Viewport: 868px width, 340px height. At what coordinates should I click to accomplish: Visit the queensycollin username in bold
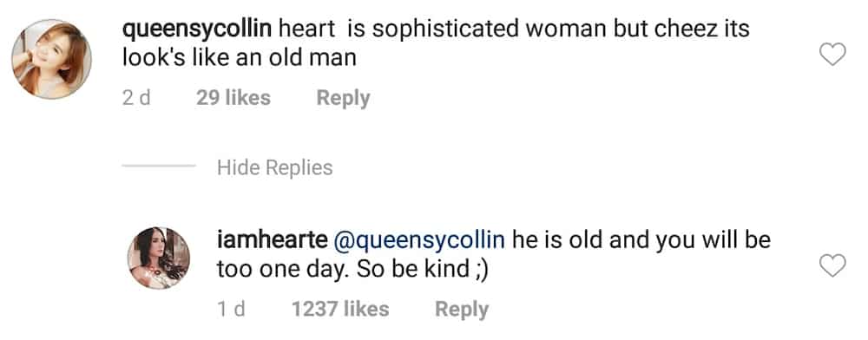point(197,29)
